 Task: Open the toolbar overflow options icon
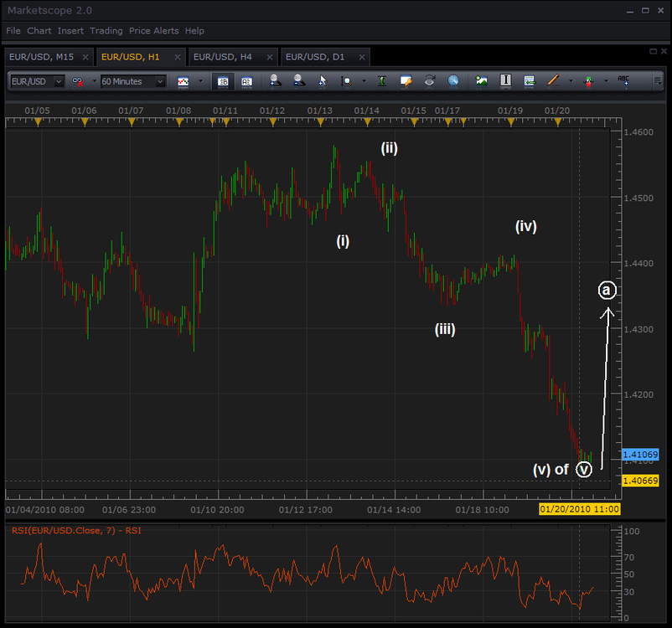(658, 81)
